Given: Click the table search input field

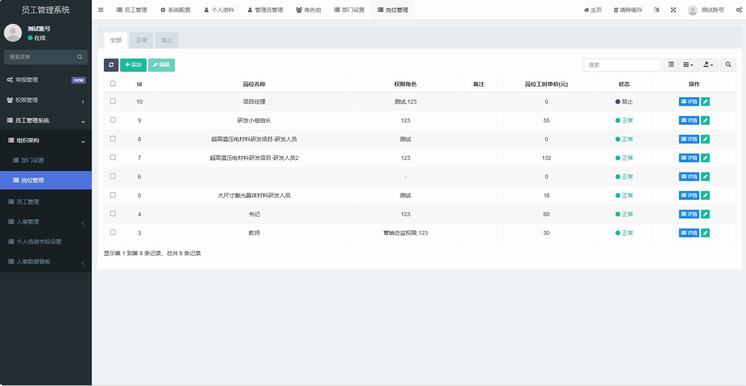Looking at the screenshot, I should (x=622, y=65).
